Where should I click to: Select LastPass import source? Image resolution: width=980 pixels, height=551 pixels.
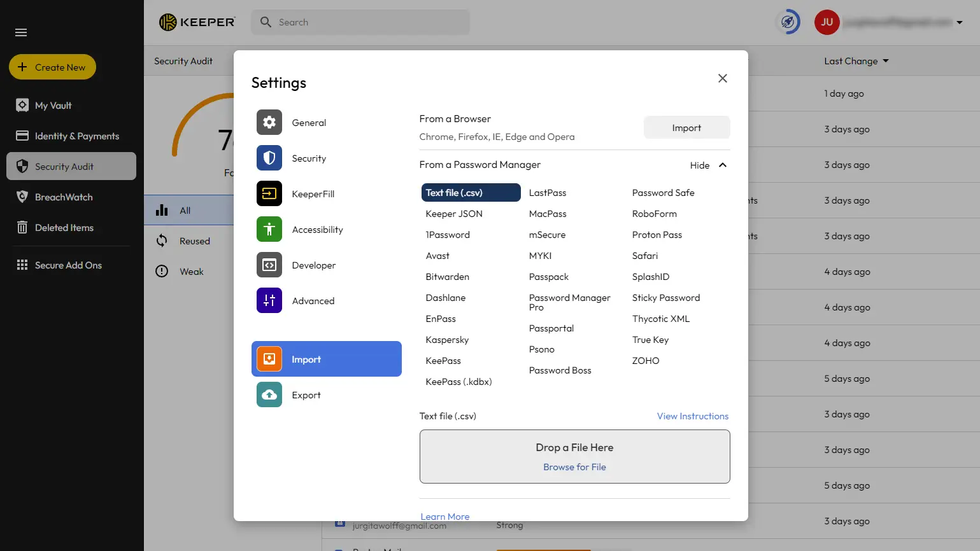click(548, 193)
